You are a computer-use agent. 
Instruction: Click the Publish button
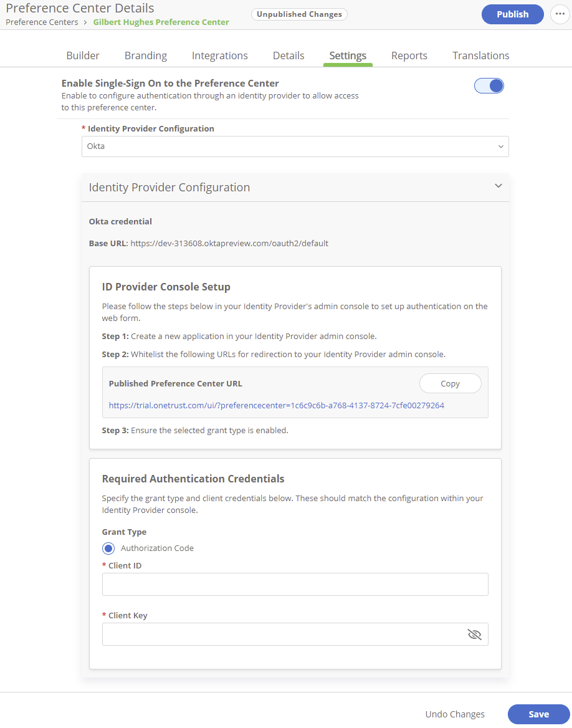(x=512, y=14)
